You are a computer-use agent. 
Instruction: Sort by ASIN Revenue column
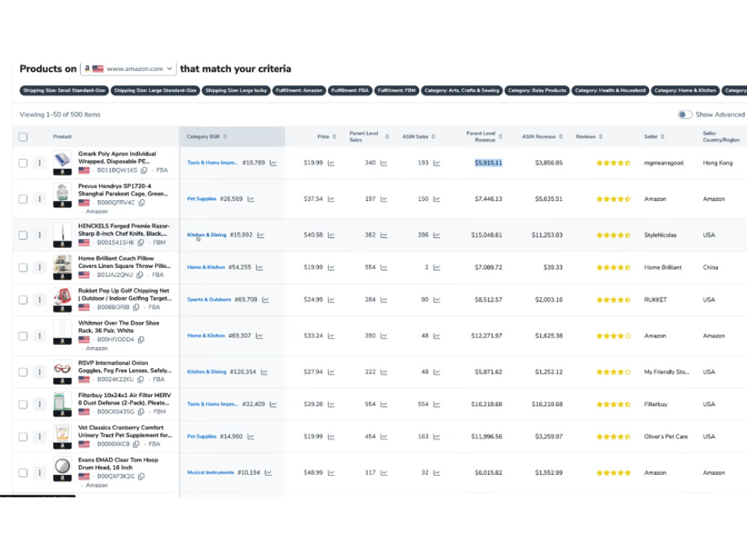(561, 137)
